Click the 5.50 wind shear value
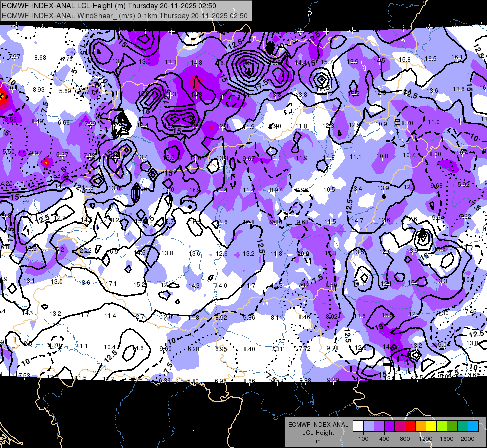The width and height of the screenshot is (487, 448). [x=8, y=151]
